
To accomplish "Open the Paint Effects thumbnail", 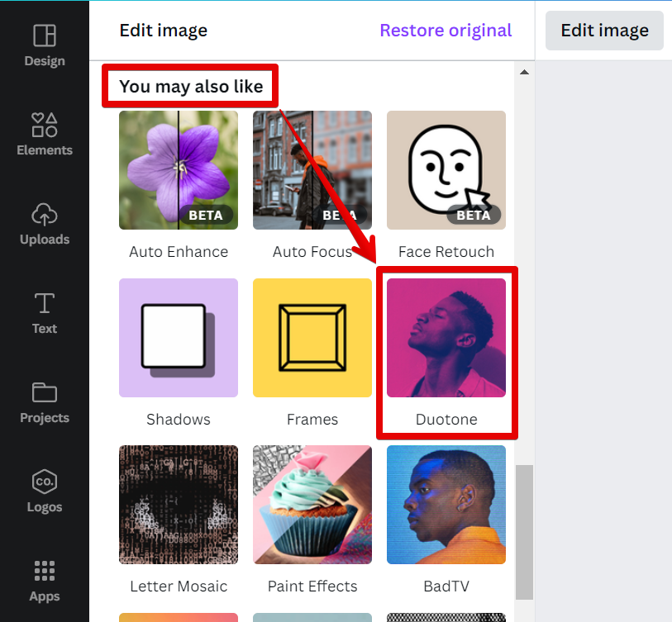I will [312, 505].
